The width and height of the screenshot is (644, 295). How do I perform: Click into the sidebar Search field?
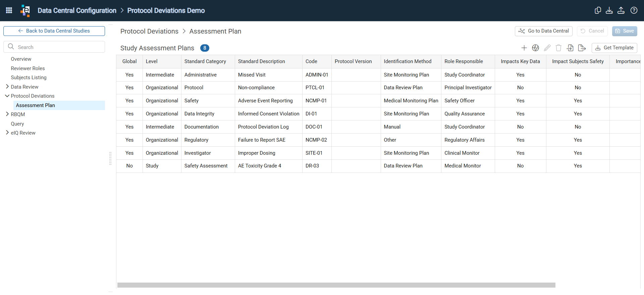(x=54, y=47)
